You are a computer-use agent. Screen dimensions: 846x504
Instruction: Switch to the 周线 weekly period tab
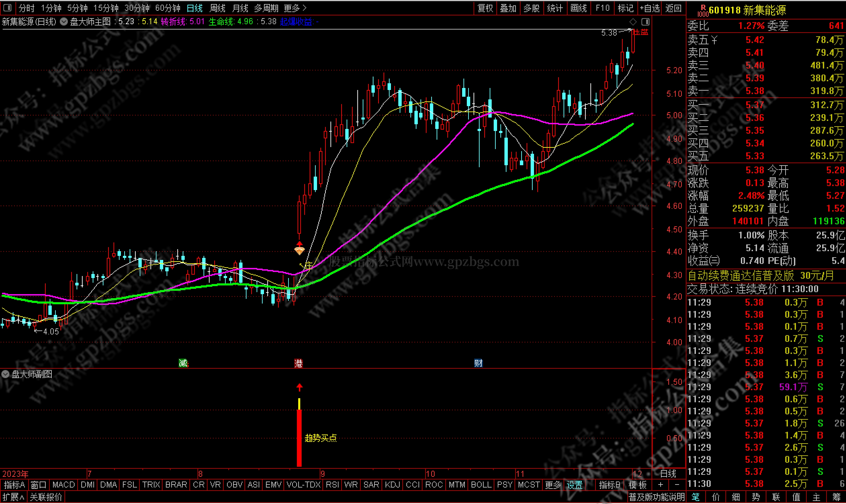pyautogui.click(x=217, y=8)
